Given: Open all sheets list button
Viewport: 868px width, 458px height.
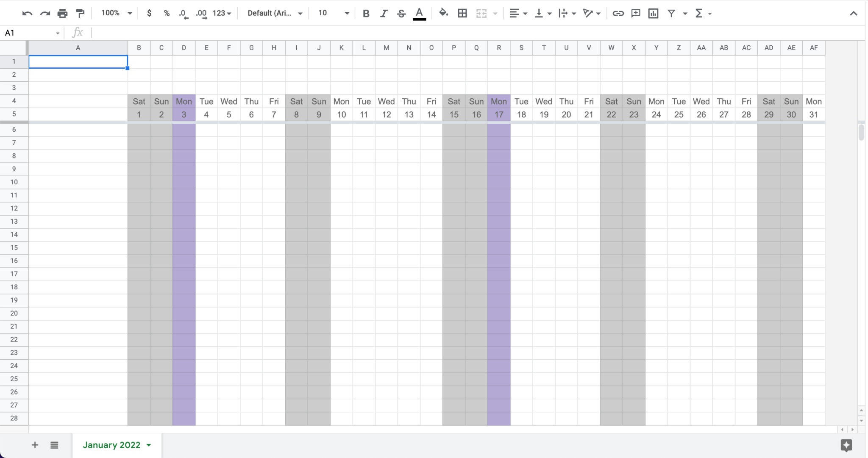Looking at the screenshot, I should click(x=54, y=445).
